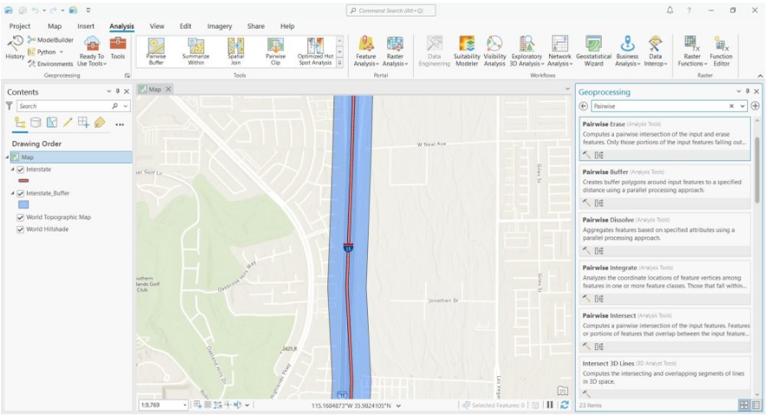Select Optimized Hot Spot Analysis tool
Image resolution: width=768 pixels, height=416 pixels.
[315, 51]
